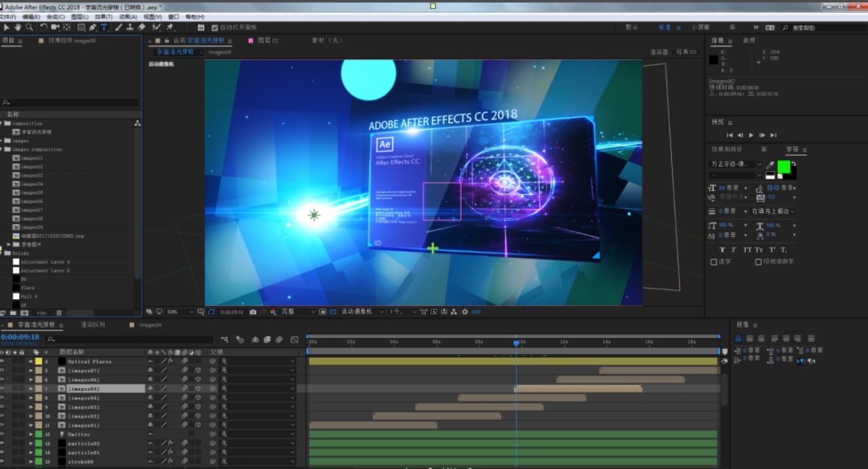Expand the [images06] layer properties

(x=31, y=379)
